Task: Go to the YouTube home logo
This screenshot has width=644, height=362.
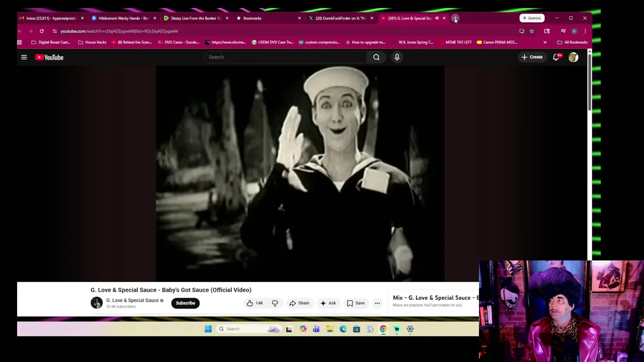Action: pyautogui.click(x=49, y=57)
